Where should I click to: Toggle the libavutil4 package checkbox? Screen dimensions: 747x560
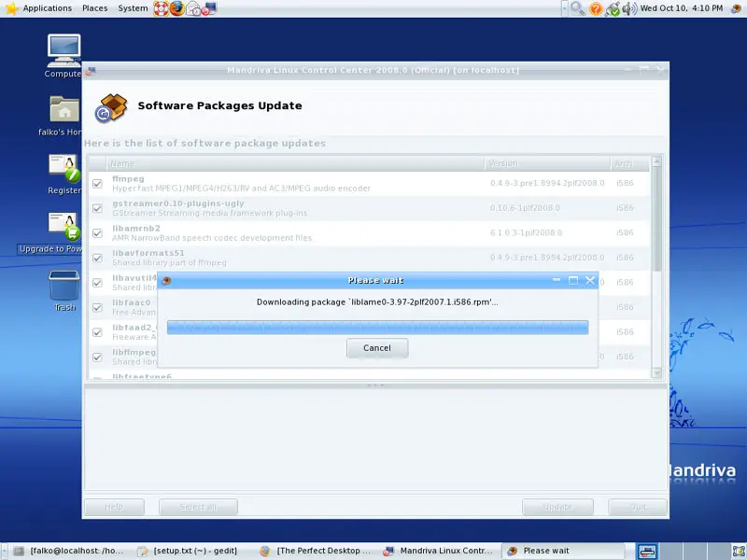[x=97, y=283]
